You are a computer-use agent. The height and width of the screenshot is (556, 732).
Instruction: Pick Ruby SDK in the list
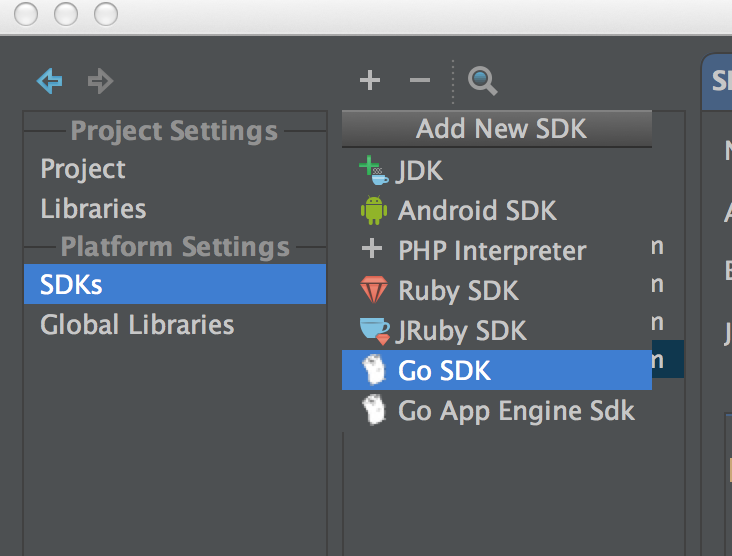(x=497, y=290)
